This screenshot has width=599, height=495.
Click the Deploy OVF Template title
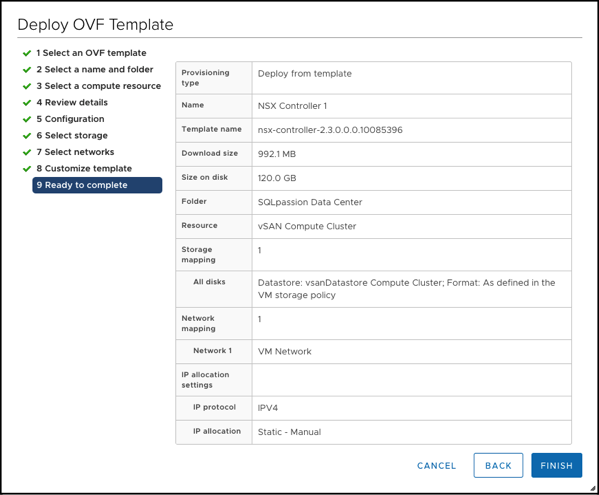pyautogui.click(x=96, y=24)
